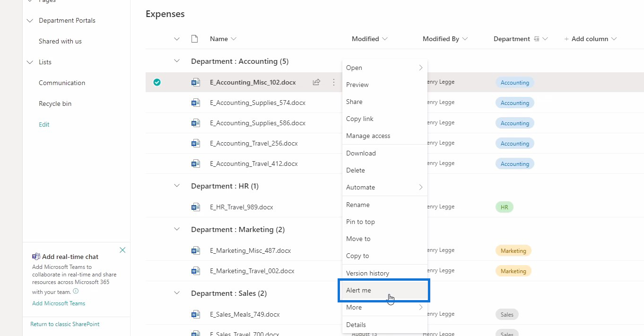Image resolution: width=644 pixels, height=336 pixels.
Task: Click Word icon of E_HR_Travel_989.docx
Action: 195,207
